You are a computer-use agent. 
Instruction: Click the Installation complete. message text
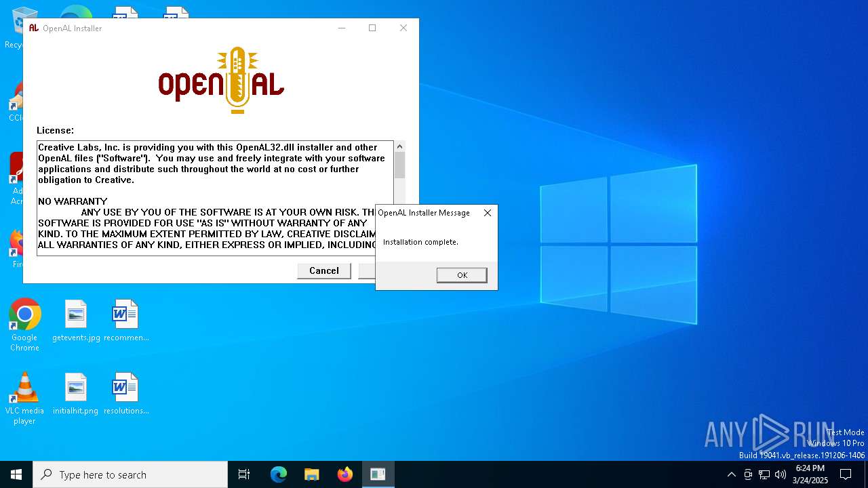point(420,242)
